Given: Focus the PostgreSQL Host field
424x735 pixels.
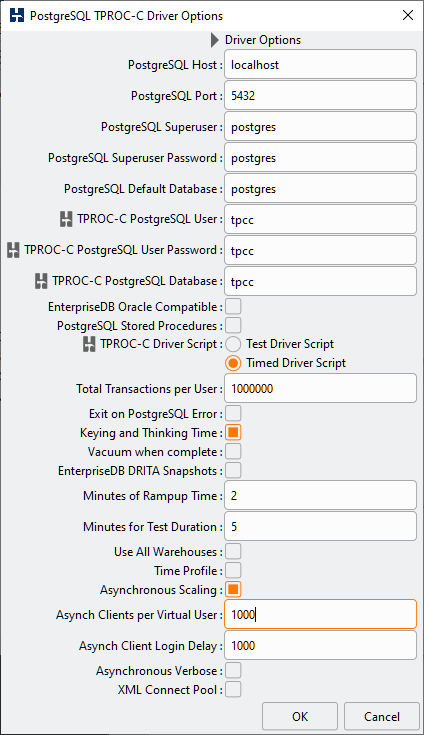Looking at the screenshot, I should pos(320,64).
